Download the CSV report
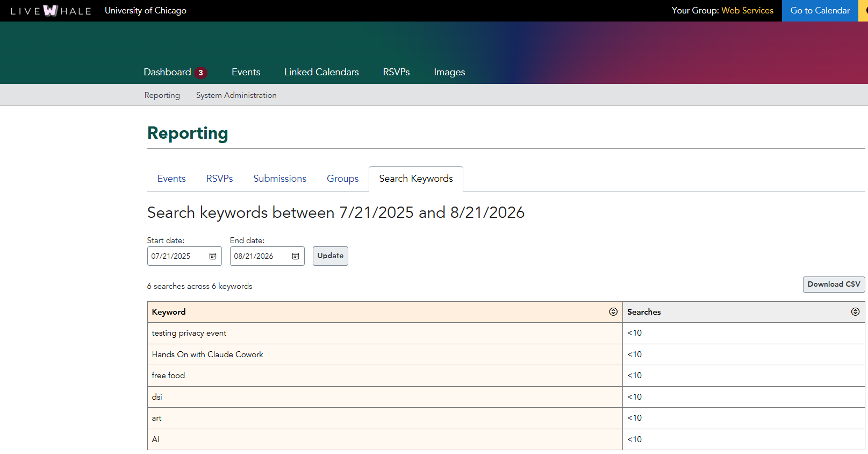 point(834,285)
